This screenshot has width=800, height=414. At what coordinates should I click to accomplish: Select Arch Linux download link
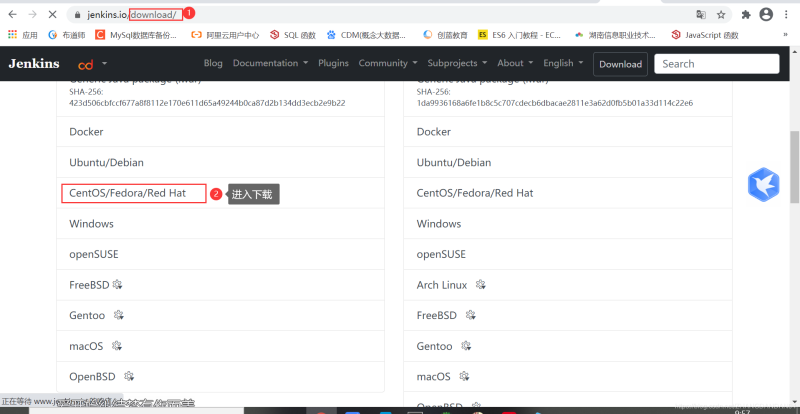(442, 285)
